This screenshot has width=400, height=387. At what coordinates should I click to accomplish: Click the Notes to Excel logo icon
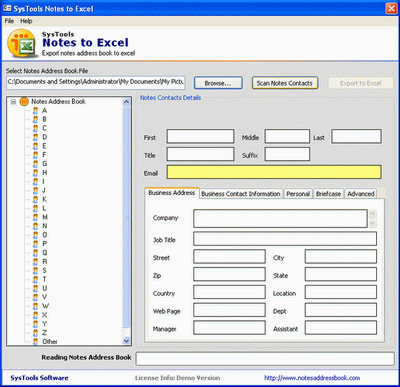pyautogui.click(x=21, y=44)
